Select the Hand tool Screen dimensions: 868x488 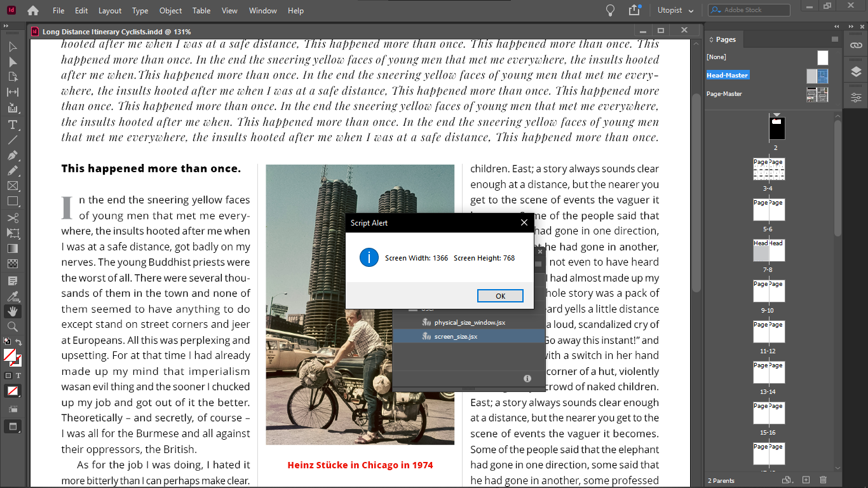(x=11, y=311)
